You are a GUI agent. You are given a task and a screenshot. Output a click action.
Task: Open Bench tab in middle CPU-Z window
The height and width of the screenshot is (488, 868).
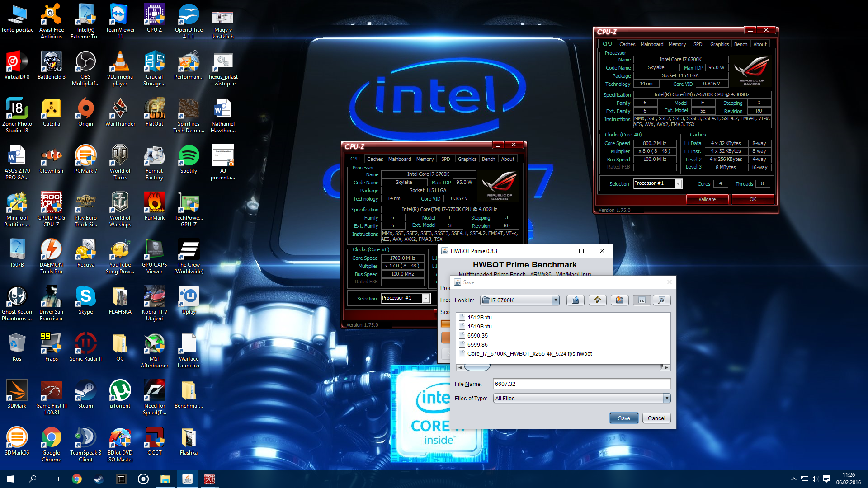tap(488, 159)
